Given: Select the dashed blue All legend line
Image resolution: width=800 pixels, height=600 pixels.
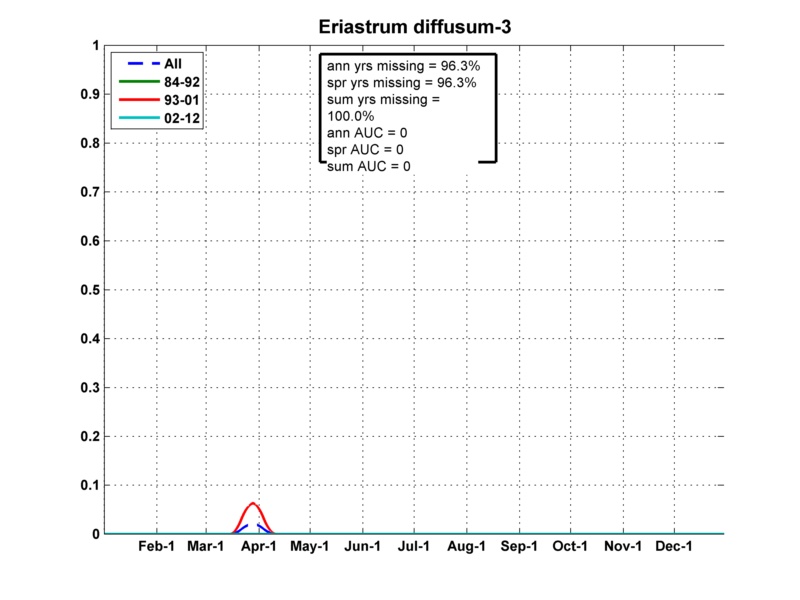Looking at the screenshot, I should (132, 64).
